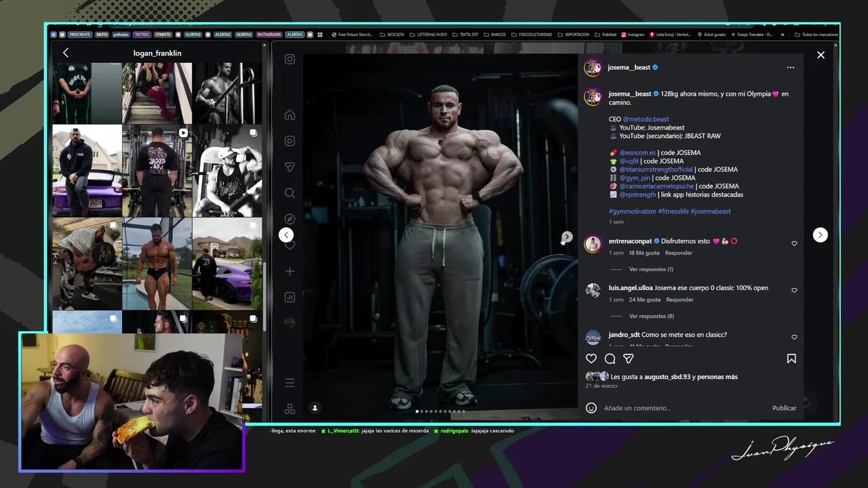Advance the carousel to the next photo

click(x=567, y=237)
